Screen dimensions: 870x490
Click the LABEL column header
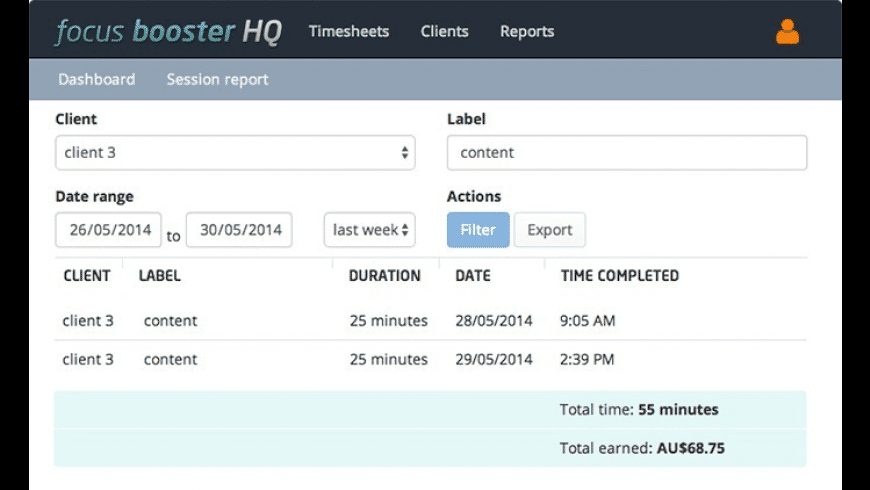click(160, 276)
